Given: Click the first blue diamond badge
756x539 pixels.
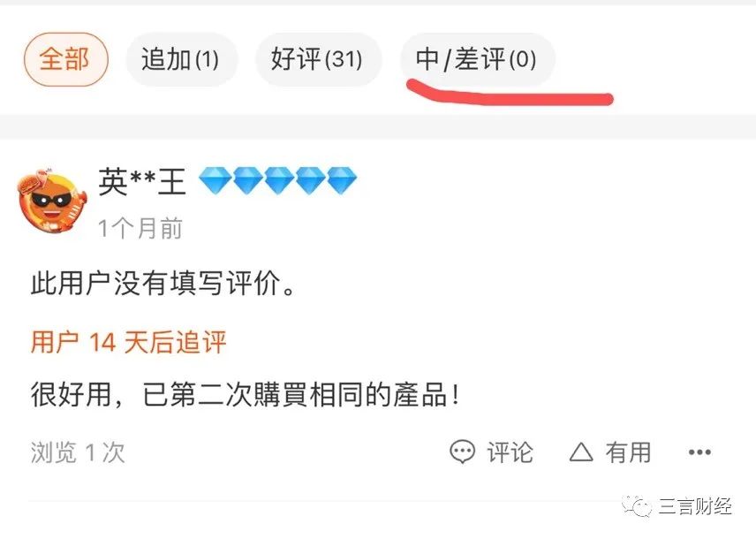Looking at the screenshot, I should [x=215, y=180].
